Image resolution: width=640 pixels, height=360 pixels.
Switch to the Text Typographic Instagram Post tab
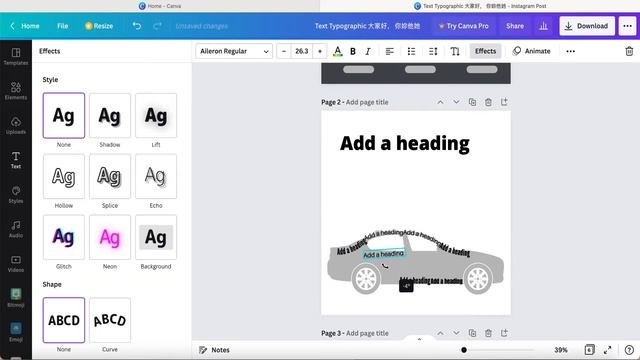tap(480, 6)
